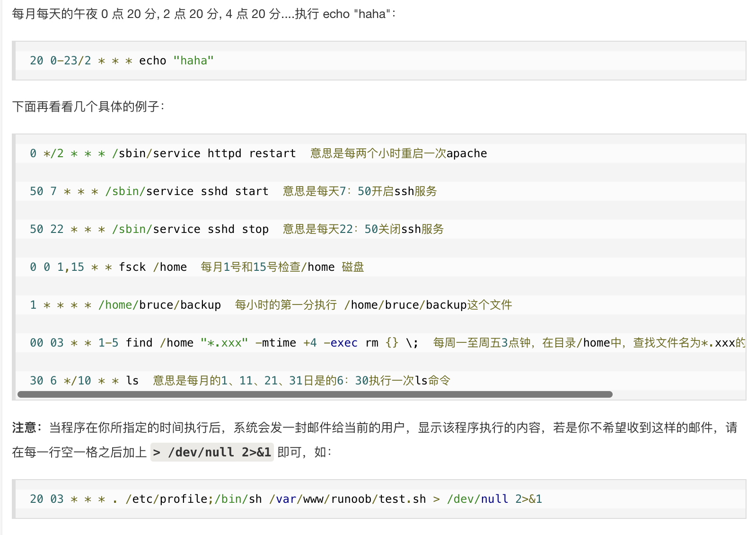Click the comment '每月1号和15号检查/home 磁盘'
Viewport: 756px width, 535px height.
[282, 267]
